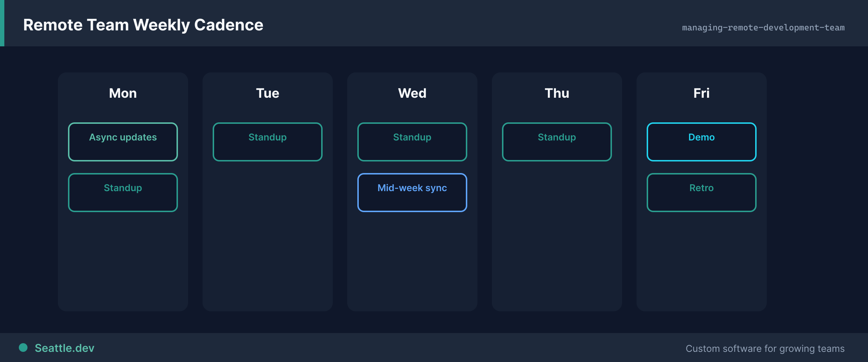Select the Standup card under Thu

tap(557, 142)
